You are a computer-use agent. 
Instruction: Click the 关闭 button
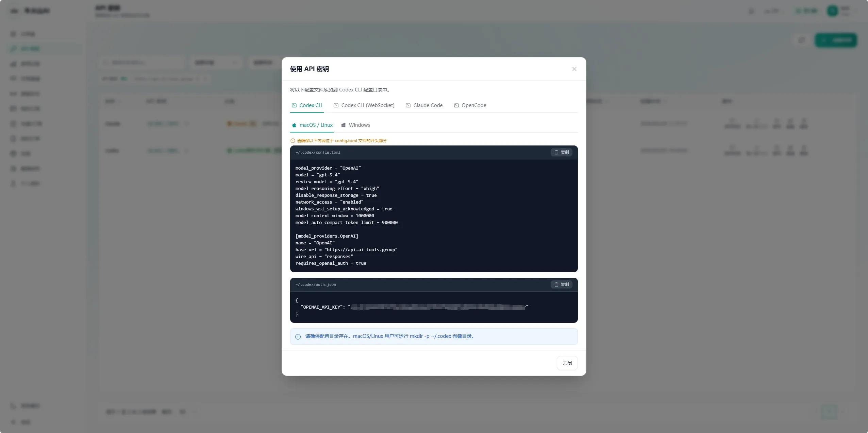[x=567, y=363]
